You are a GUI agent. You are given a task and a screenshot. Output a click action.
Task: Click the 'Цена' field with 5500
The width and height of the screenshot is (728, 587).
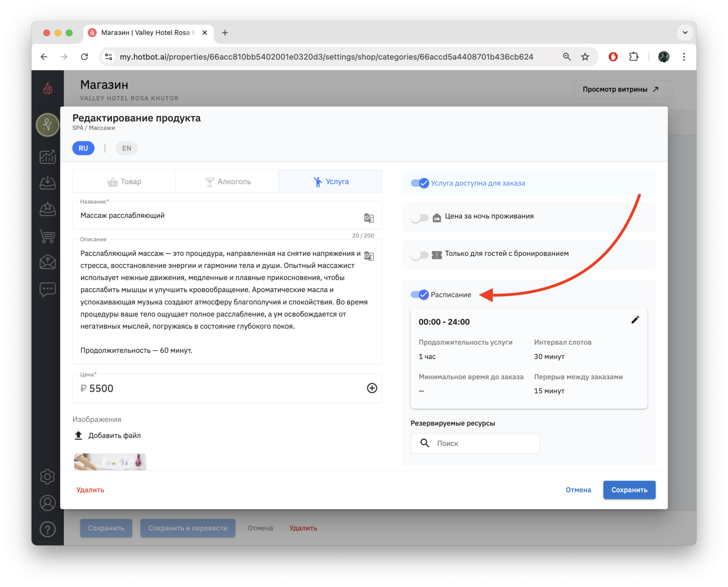point(227,389)
